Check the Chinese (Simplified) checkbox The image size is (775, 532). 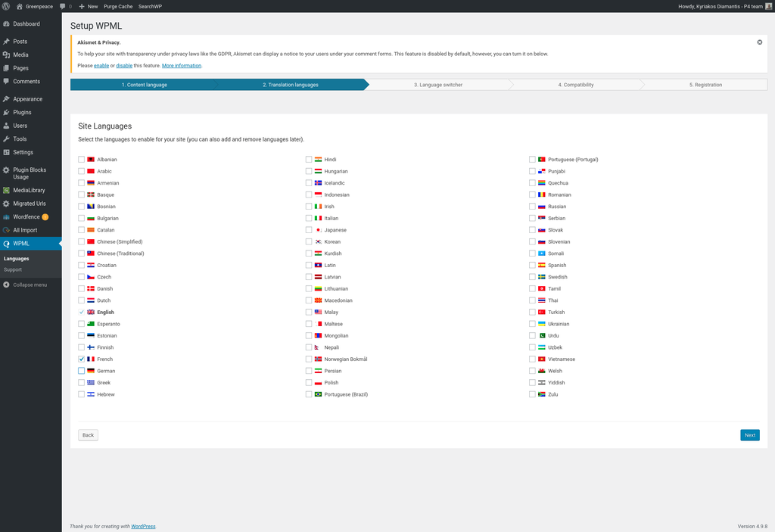tap(82, 241)
